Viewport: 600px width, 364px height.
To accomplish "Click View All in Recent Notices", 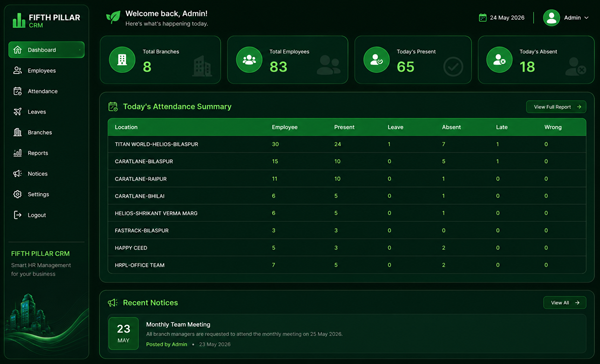I will 565,303.
